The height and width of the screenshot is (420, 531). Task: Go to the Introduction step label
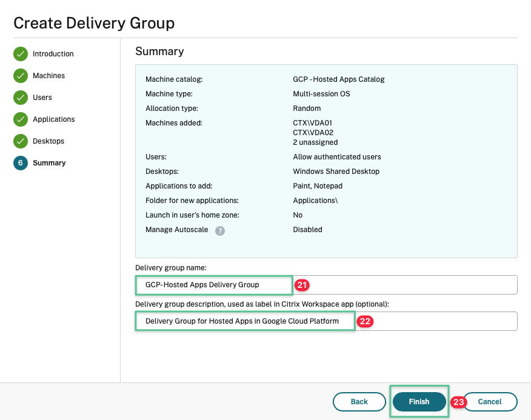53,54
